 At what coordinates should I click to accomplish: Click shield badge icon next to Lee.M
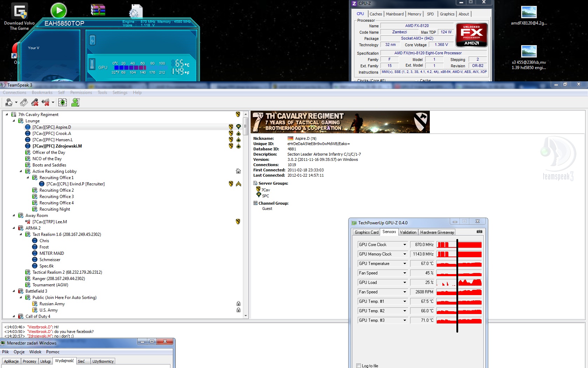point(238,222)
